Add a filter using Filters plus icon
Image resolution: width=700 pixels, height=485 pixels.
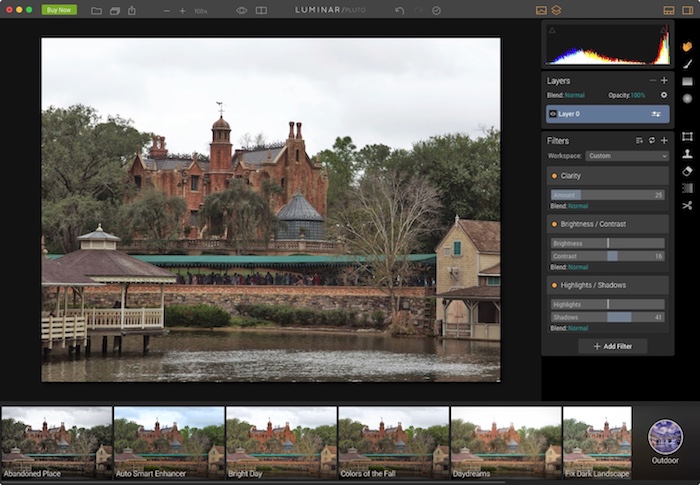(664, 140)
